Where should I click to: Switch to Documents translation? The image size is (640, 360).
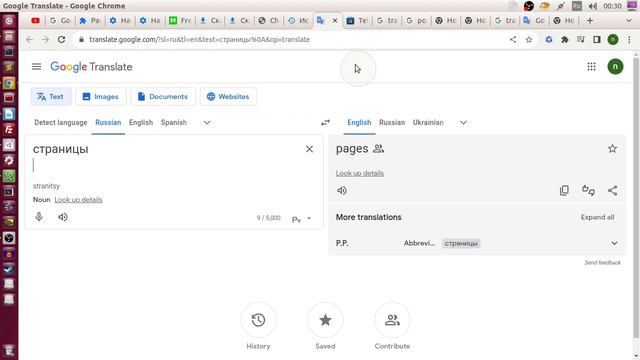pos(163,97)
